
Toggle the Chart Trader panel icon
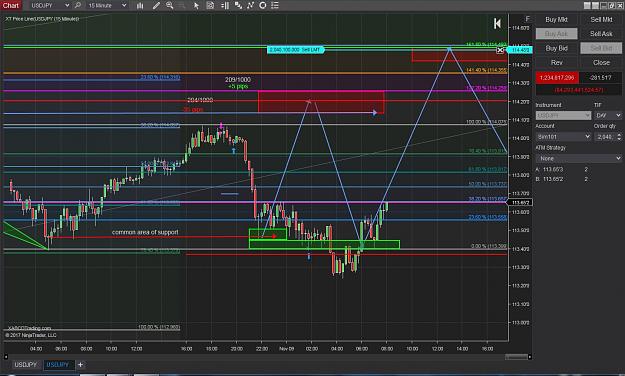225,5
